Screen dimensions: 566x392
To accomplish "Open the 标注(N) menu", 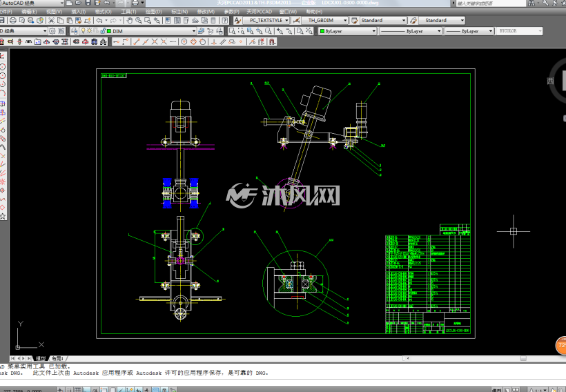I will pyautogui.click(x=179, y=12).
